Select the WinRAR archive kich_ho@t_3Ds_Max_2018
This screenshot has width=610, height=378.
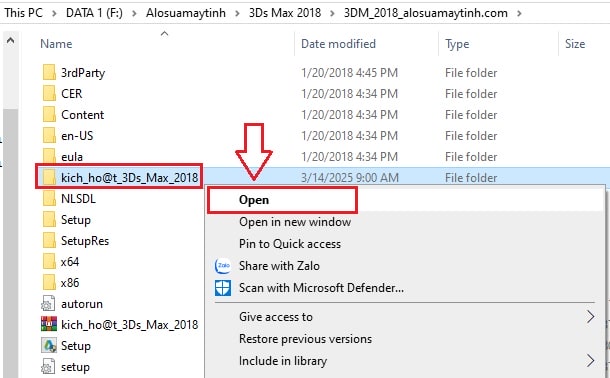pos(119,324)
